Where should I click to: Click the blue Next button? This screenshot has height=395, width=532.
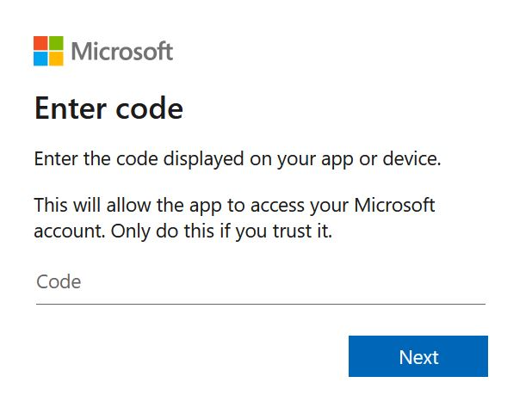tap(418, 356)
